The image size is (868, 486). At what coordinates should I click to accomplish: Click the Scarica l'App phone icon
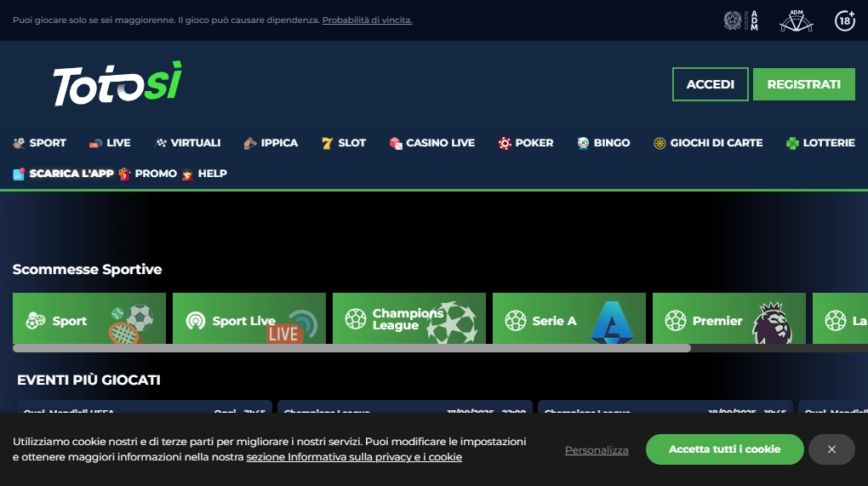pyautogui.click(x=19, y=174)
